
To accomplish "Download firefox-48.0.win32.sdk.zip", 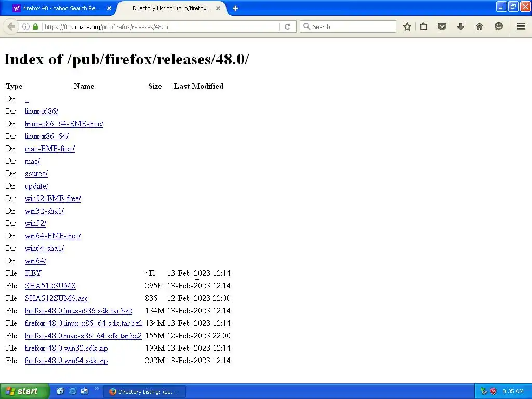I will (x=66, y=348).
